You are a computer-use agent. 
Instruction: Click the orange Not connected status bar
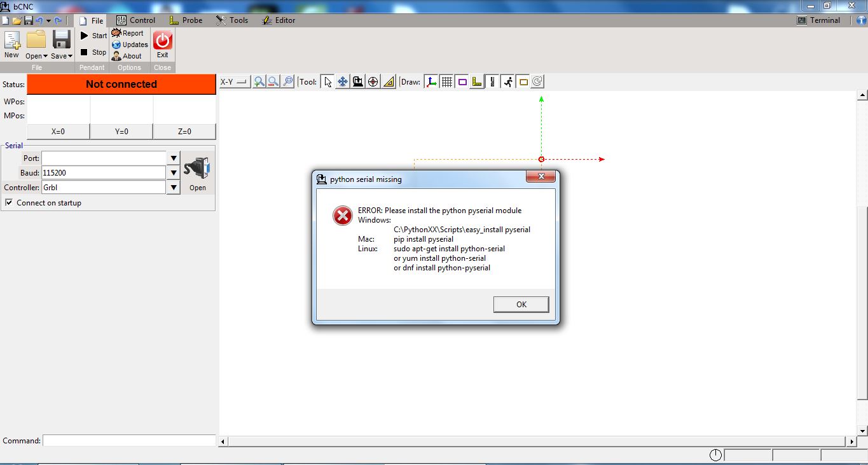point(121,84)
